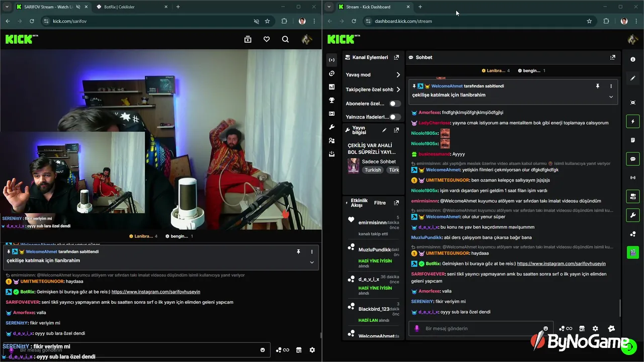The height and width of the screenshot is (362, 644).
Task: Unpin the pinned message in dashboard chat
Action: pyautogui.click(x=598, y=86)
